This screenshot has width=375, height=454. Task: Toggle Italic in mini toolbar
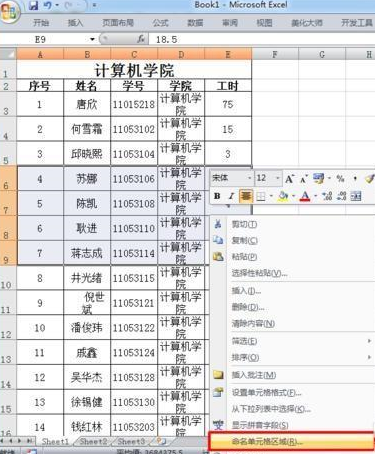[231, 196]
